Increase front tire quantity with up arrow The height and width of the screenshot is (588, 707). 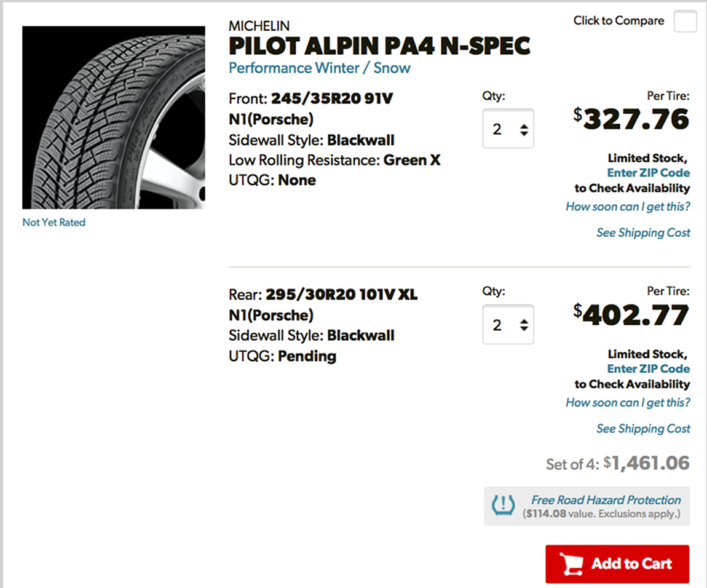coord(524,126)
